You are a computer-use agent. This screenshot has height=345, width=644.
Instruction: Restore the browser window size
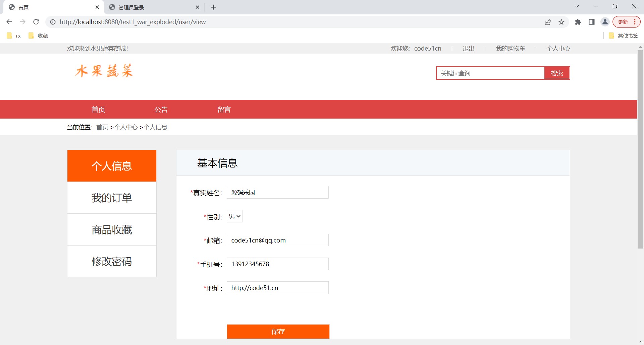click(x=615, y=6)
